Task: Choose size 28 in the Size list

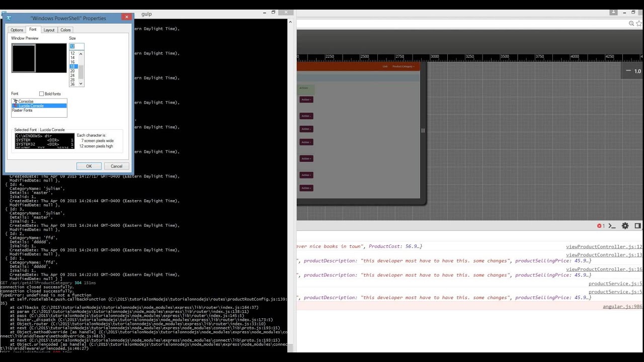Action: pyautogui.click(x=72, y=80)
